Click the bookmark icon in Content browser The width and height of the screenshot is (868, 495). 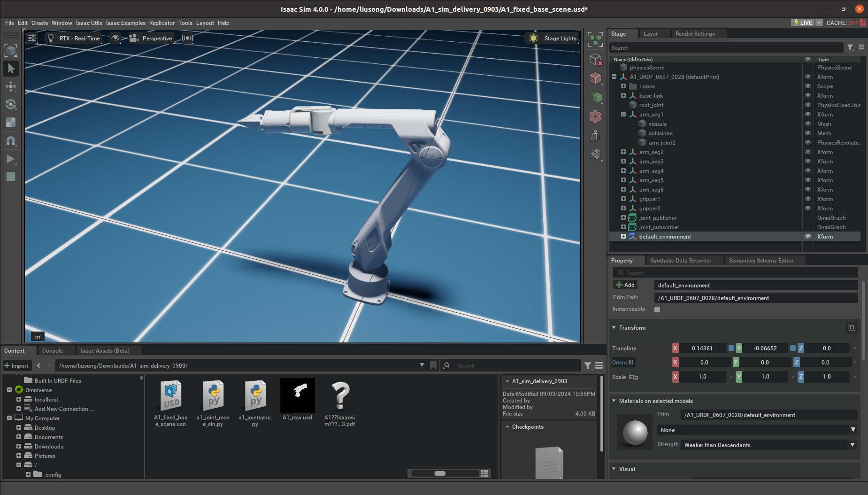pos(433,365)
